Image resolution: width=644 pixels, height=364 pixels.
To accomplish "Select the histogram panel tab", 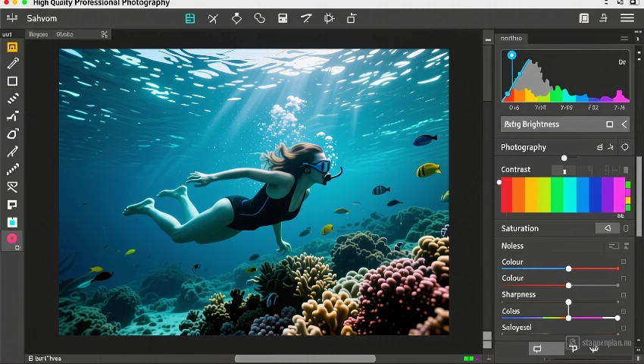I will pyautogui.click(x=511, y=38).
